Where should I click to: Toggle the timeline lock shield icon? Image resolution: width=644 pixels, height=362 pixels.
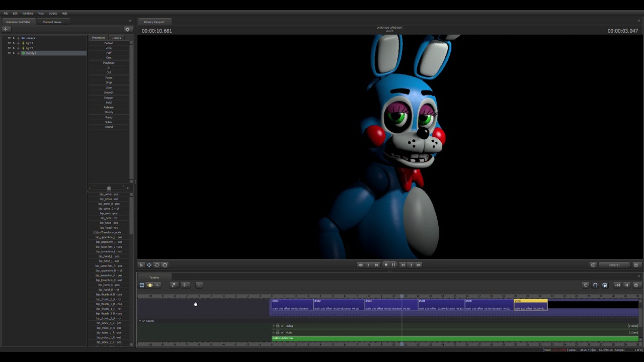coord(586,285)
